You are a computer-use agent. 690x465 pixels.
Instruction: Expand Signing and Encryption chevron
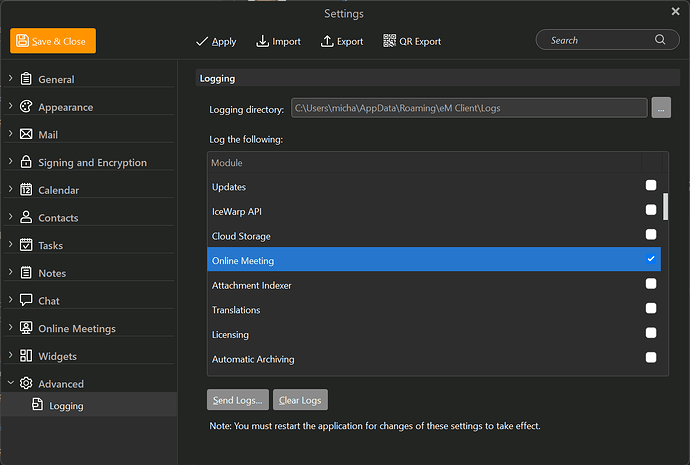tap(11, 161)
